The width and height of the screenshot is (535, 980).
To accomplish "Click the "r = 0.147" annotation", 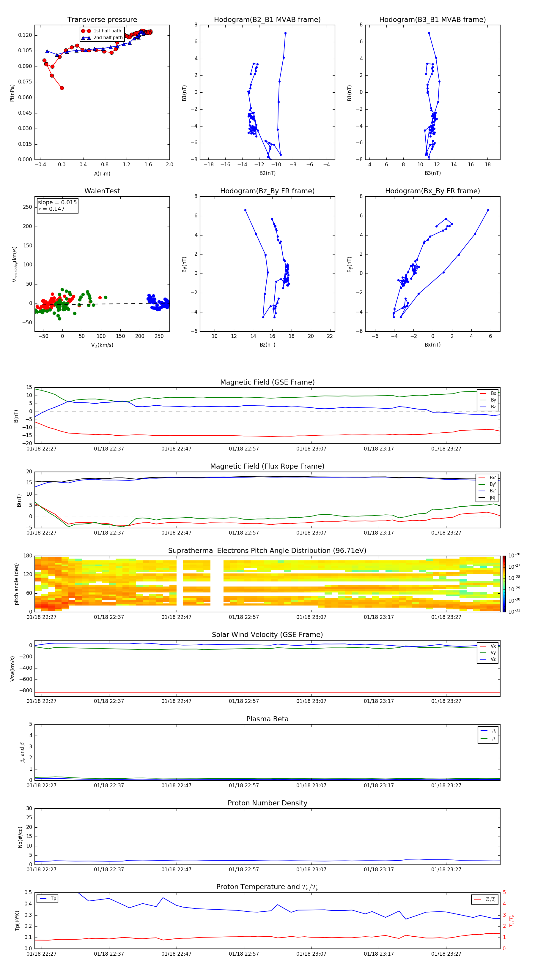I will click(51, 209).
